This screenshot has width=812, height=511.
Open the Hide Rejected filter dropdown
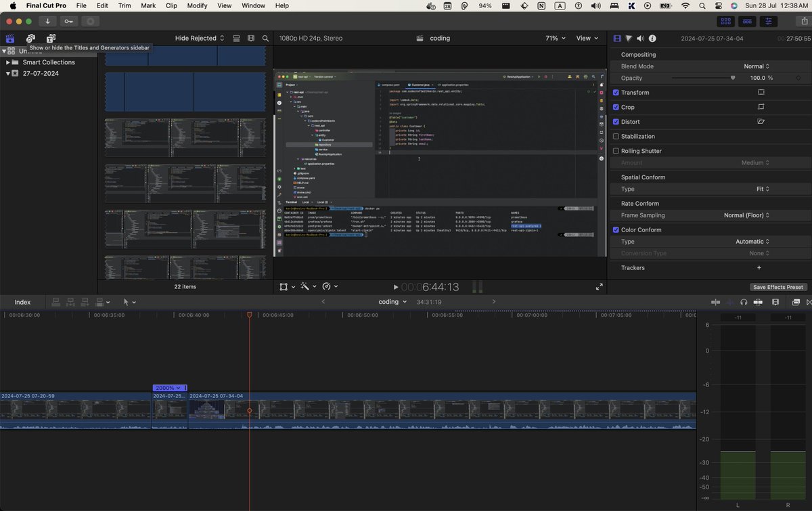click(200, 39)
